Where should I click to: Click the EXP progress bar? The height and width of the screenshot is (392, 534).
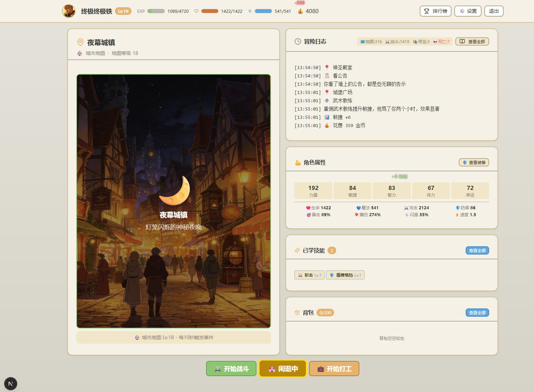point(156,11)
